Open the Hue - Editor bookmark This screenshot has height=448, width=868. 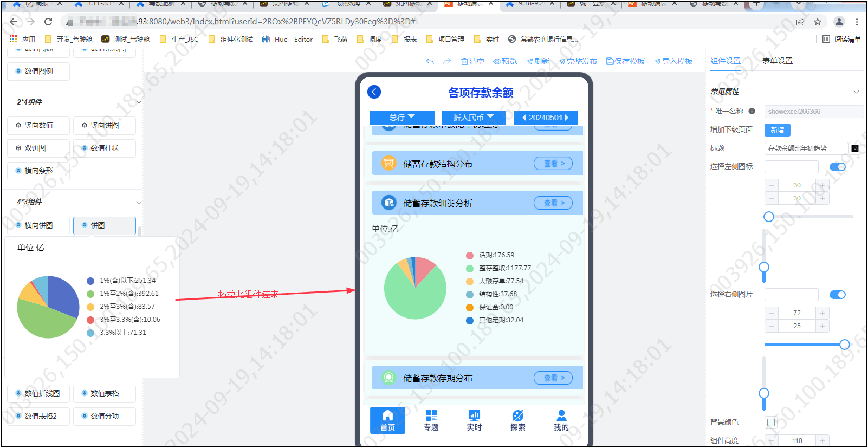click(x=287, y=39)
